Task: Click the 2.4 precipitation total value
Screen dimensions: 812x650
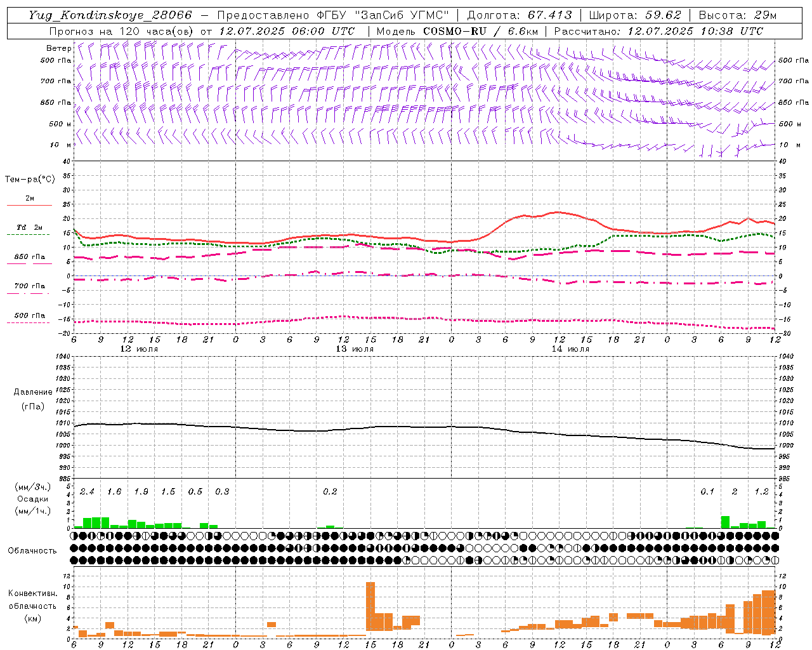Action: click(x=87, y=492)
